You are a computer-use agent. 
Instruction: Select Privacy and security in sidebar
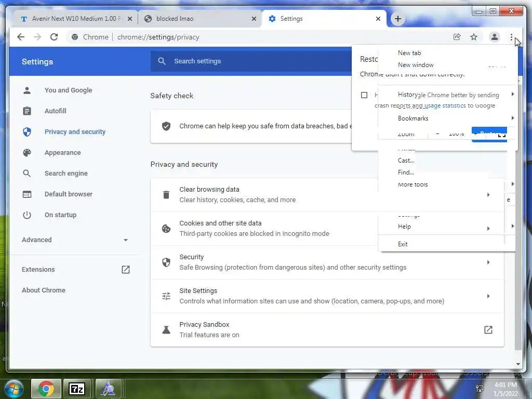pyautogui.click(x=75, y=131)
